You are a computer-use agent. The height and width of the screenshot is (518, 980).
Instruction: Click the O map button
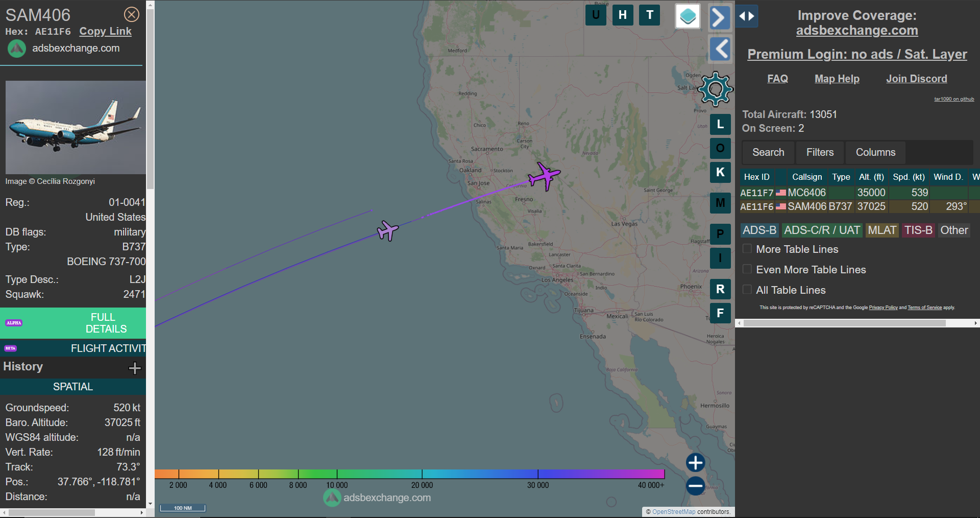pyautogui.click(x=720, y=148)
